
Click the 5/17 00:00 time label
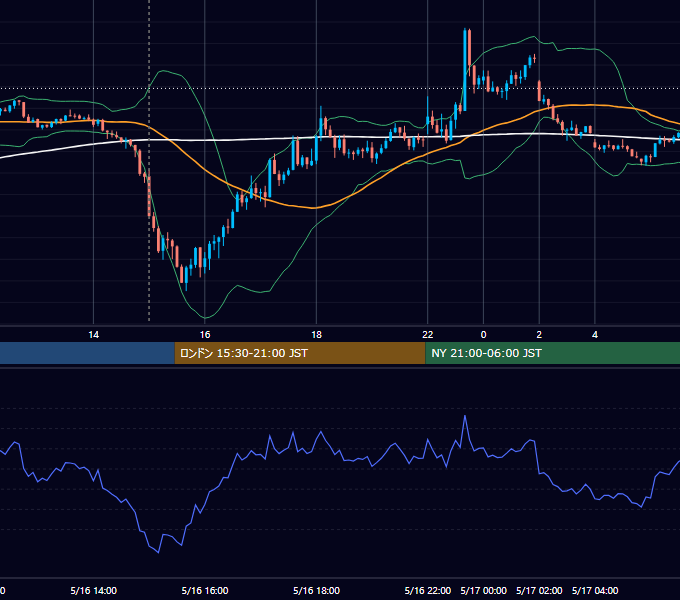pos(483,590)
